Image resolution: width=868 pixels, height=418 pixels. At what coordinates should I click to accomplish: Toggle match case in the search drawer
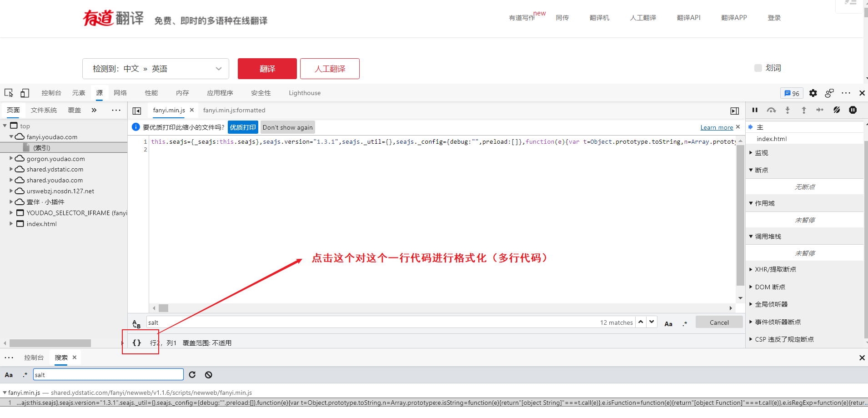point(9,375)
